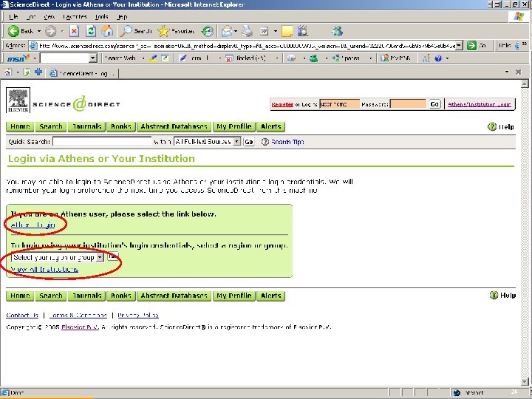Click the Quick Search Go button
The image size is (532, 399).
coord(249,142)
